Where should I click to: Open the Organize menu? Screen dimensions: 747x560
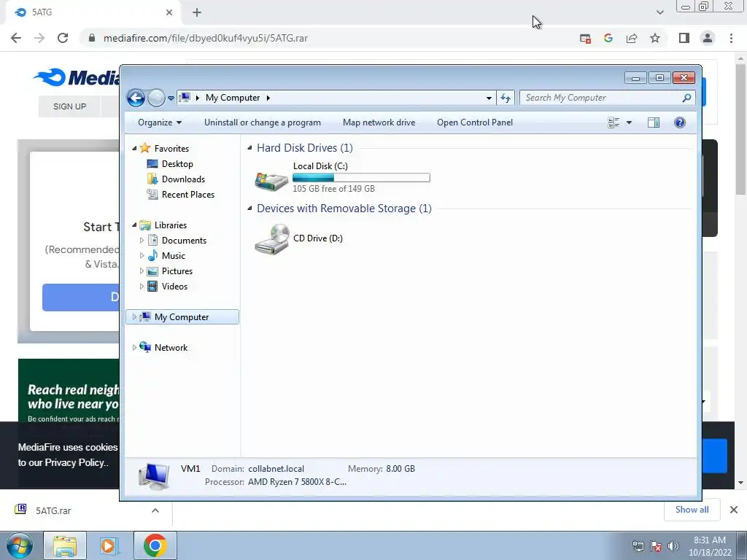point(160,122)
